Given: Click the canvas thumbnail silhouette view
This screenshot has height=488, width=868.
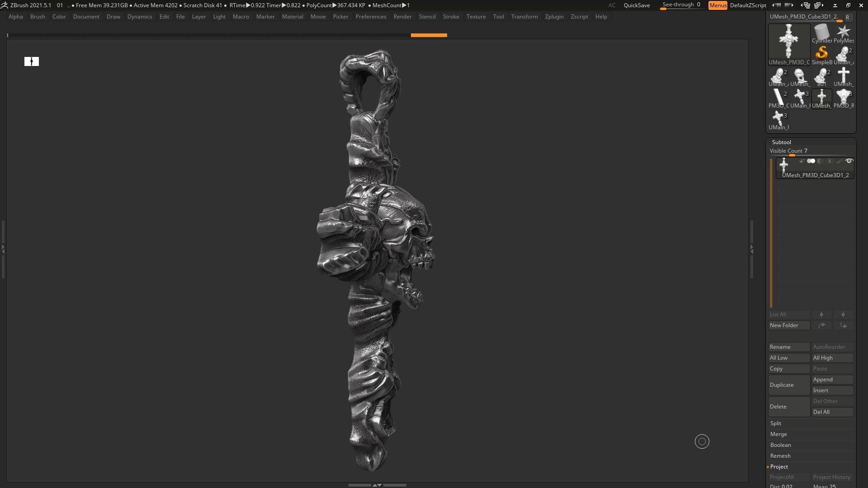Looking at the screenshot, I should point(32,61).
